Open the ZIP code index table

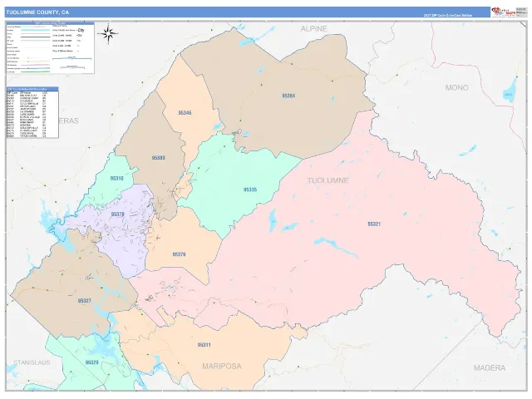32,112
